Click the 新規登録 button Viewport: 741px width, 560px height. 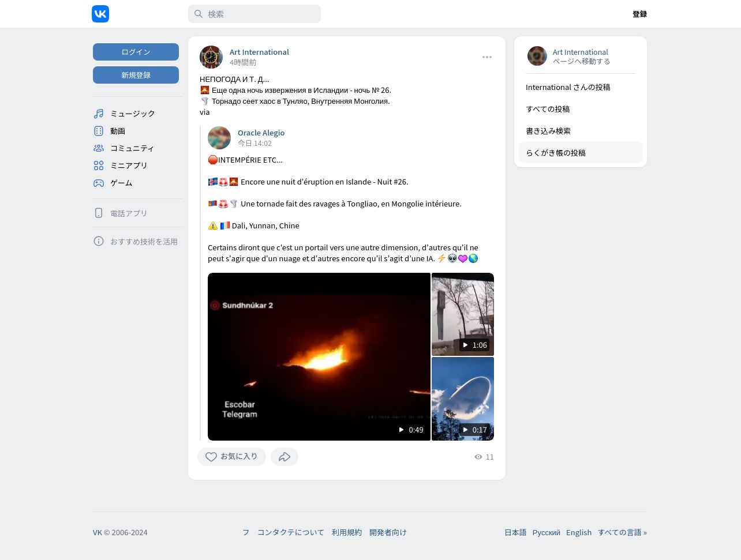(136, 75)
